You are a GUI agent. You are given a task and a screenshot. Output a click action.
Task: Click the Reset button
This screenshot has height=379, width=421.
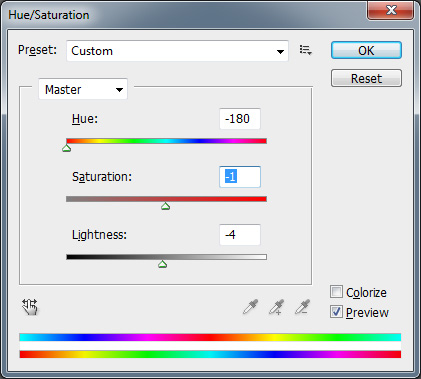(366, 78)
